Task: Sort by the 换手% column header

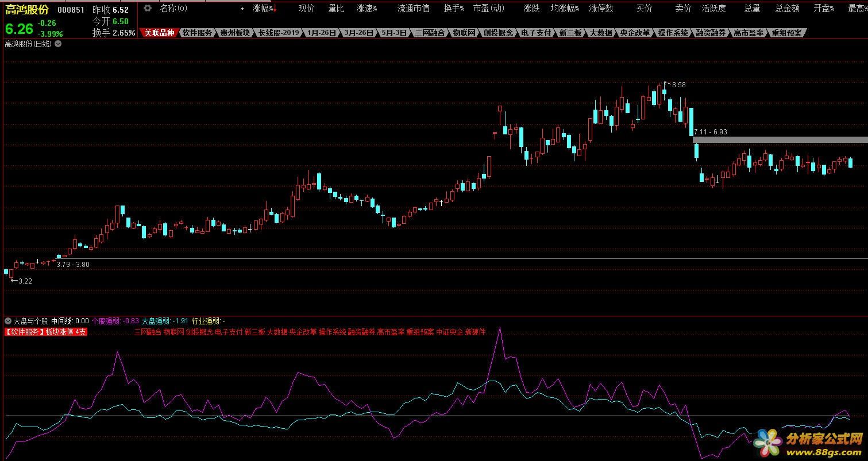Action: (454, 8)
